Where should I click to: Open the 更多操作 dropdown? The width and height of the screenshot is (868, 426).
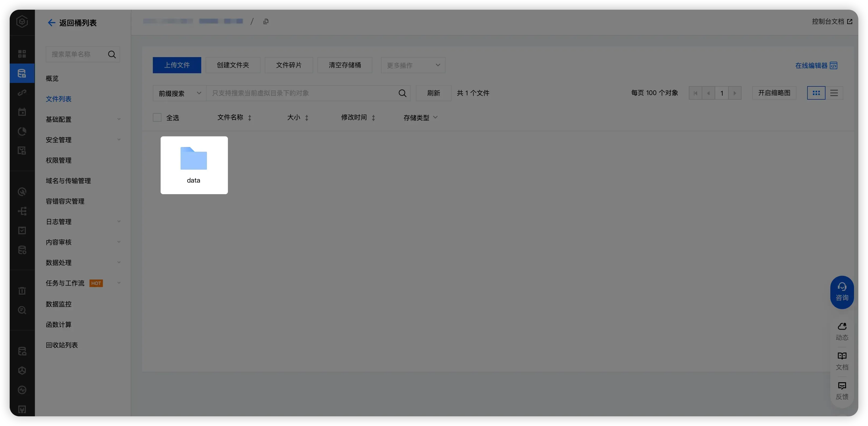[413, 65]
